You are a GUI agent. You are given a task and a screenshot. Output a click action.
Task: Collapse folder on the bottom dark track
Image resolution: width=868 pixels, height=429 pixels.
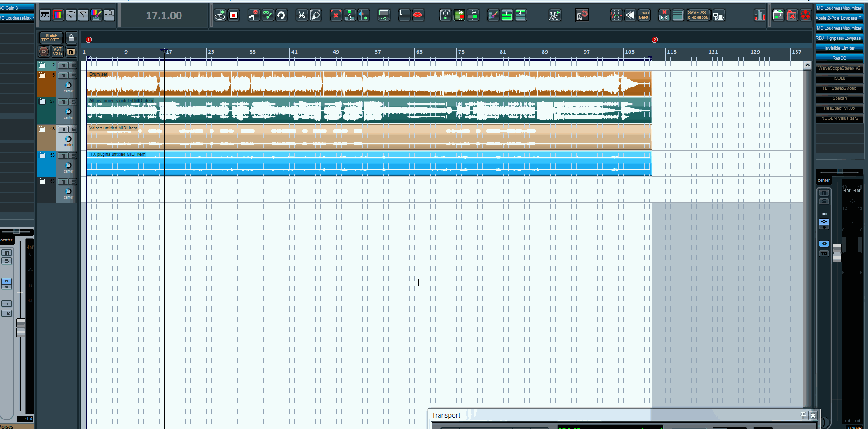click(x=42, y=181)
